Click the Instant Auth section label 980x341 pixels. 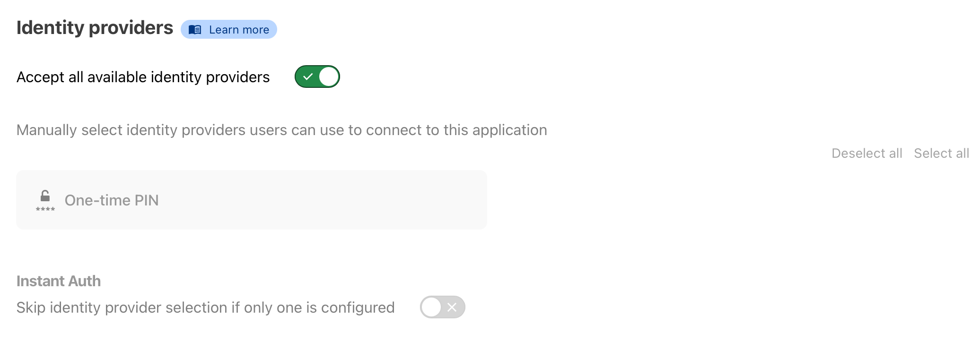click(58, 281)
